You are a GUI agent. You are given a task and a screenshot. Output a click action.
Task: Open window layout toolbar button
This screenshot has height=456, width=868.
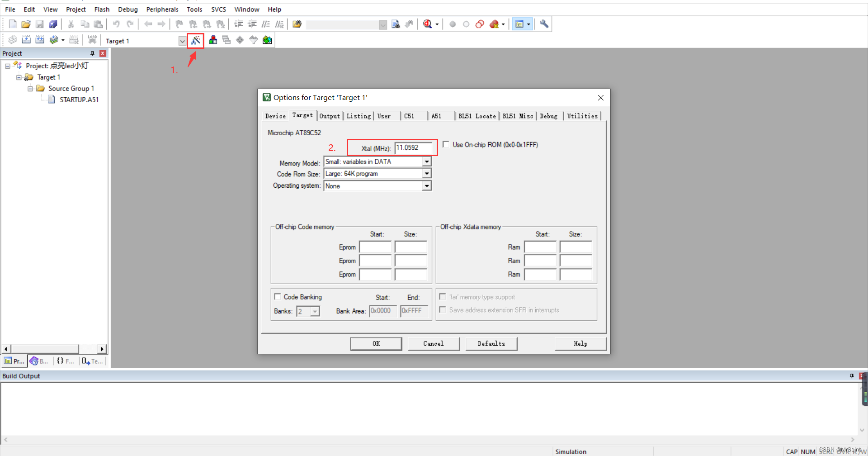pyautogui.click(x=519, y=24)
